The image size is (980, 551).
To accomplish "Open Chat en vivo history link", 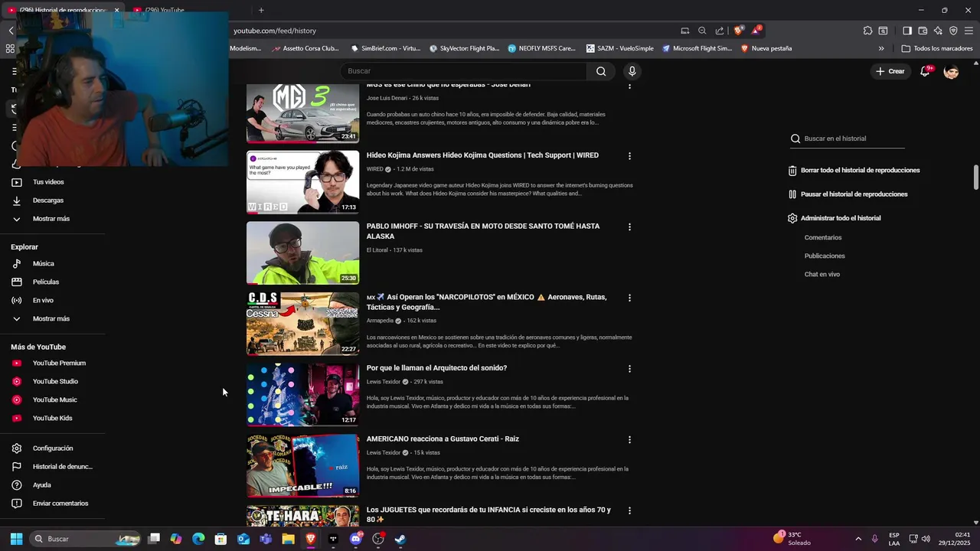I will [x=822, y=275].
